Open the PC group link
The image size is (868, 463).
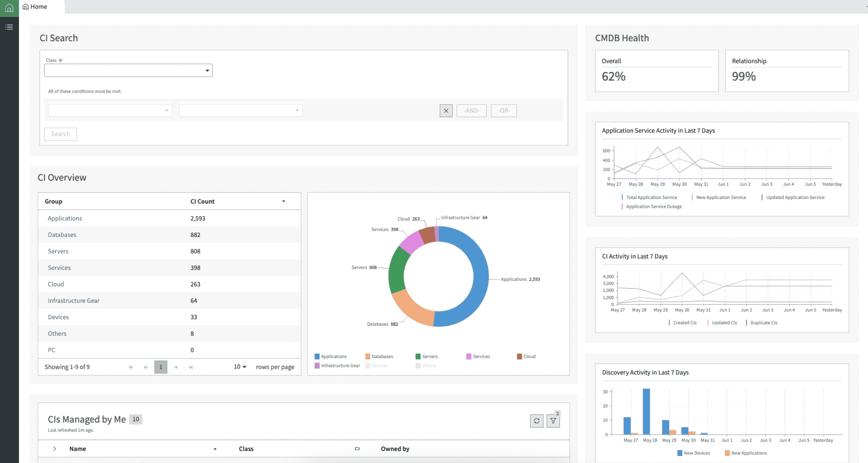[x=51, y=350]
